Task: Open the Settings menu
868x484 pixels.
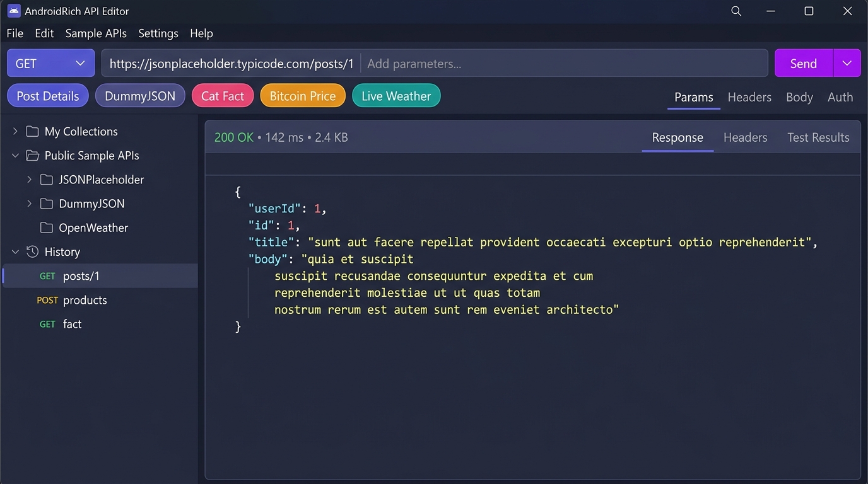Action: coord(158,33)
